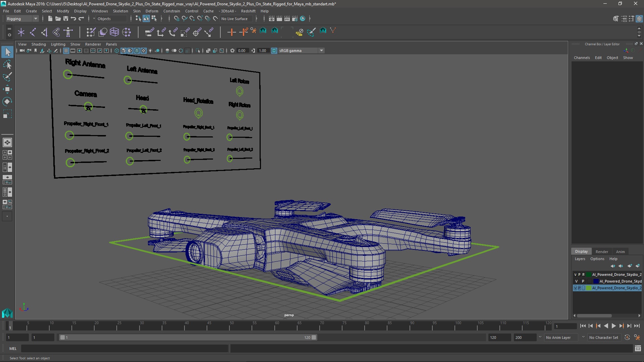The width and height of the screenshot is (644, 362).
Task: Expand the selection mask arrow before Objects
Action: tap(94, 19)
